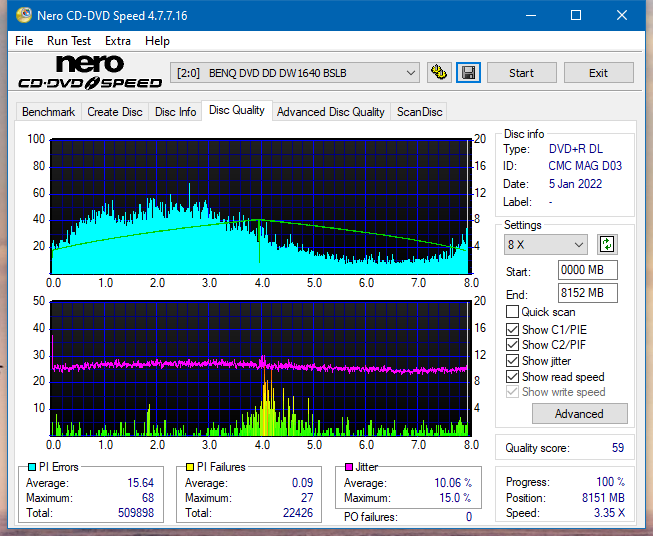Click the End position 8152 MB field
Screen dimensions: 653x536
587,293
